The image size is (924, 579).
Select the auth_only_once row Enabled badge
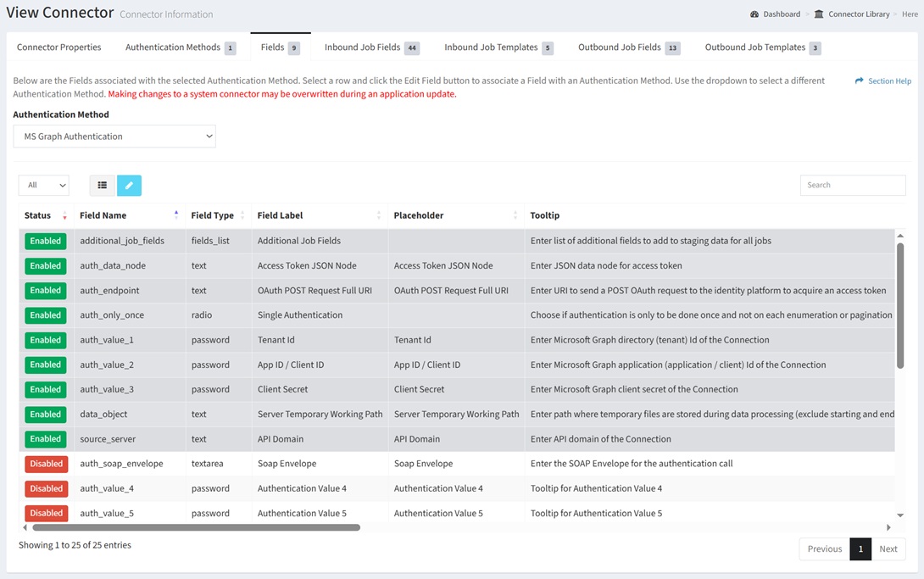46,315
